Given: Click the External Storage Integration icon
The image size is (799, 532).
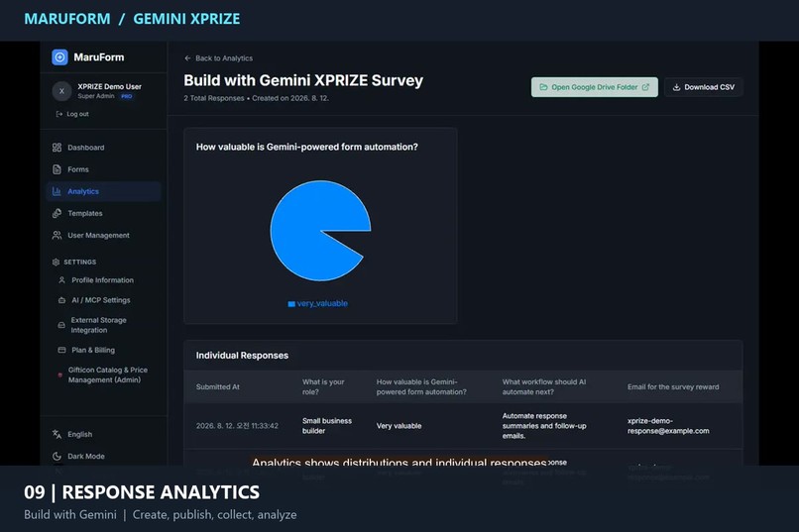Looking at the screenshot, I should point(61,325).
